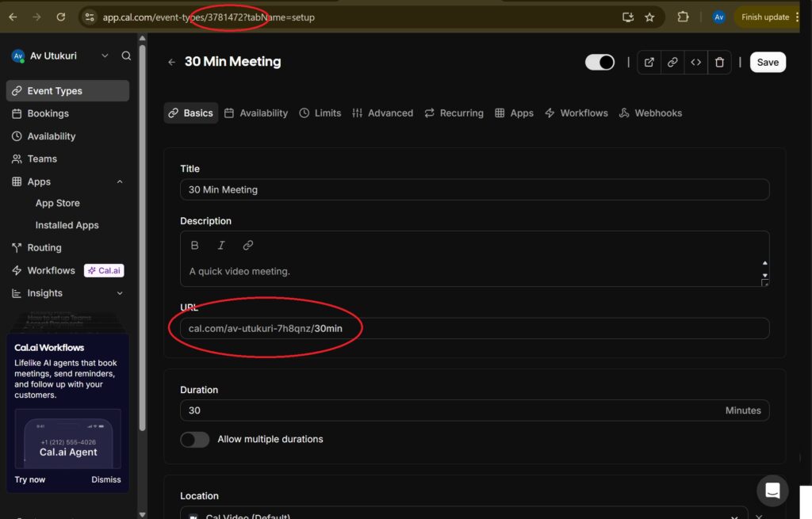This screenshot has height=519, width=812.
Task: Open the support chat bubble
Action: pos(772,490)
